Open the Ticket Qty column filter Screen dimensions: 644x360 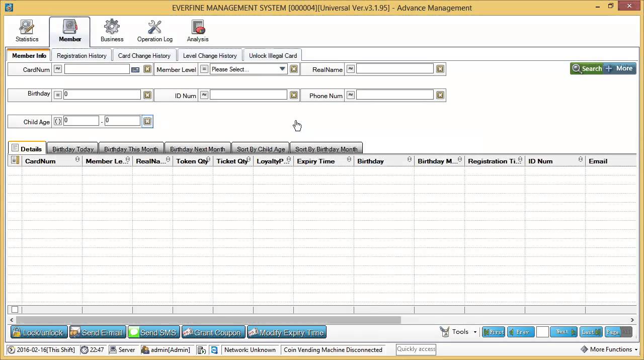249,159
